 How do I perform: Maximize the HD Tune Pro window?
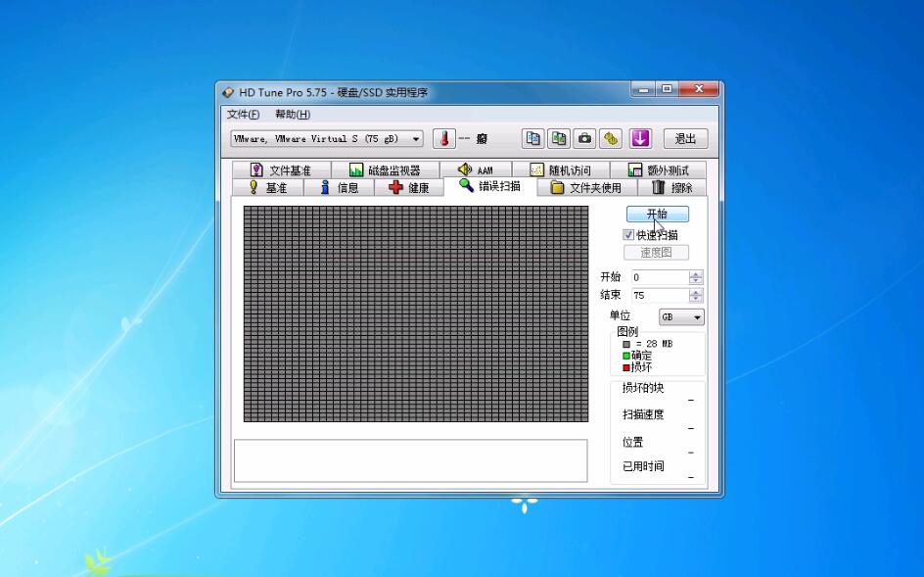[x=668, y=89]
